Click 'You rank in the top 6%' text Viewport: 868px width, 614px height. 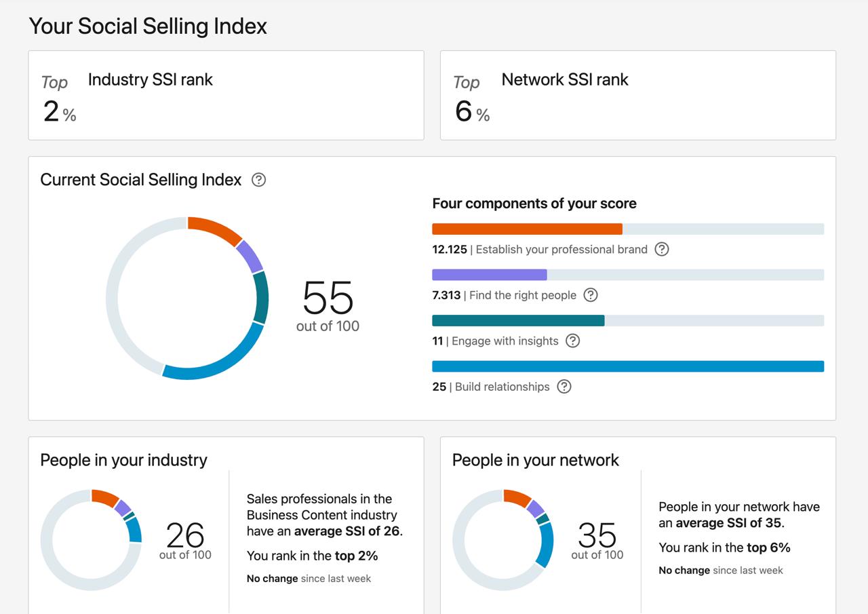tap(725, 548)
